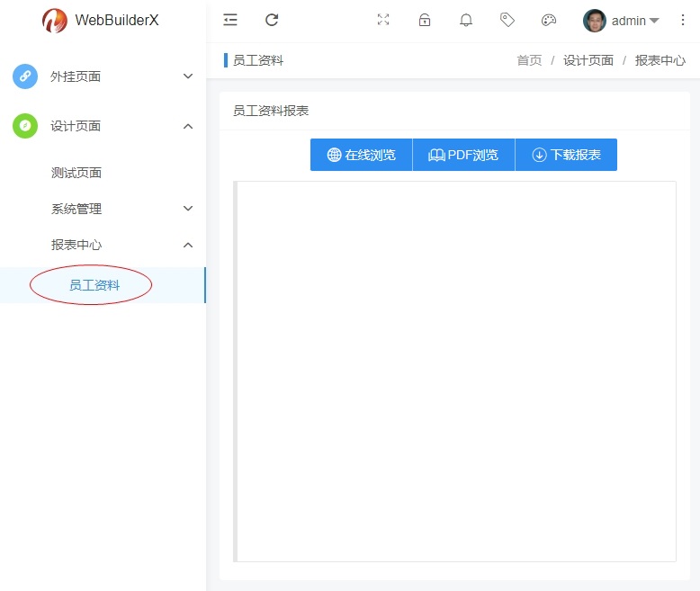700x591 pixels.
Task: Collapse the 设计页面 menu chevron
Action: pos(188,126)
